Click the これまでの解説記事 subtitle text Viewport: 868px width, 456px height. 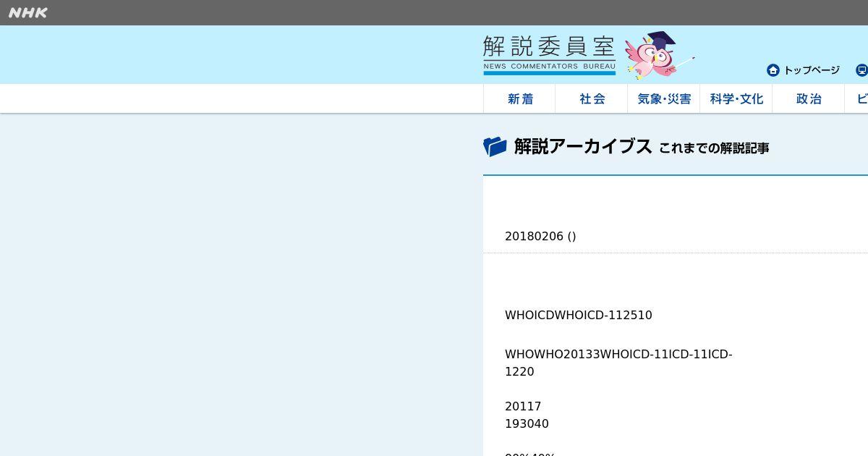[714, 148]
